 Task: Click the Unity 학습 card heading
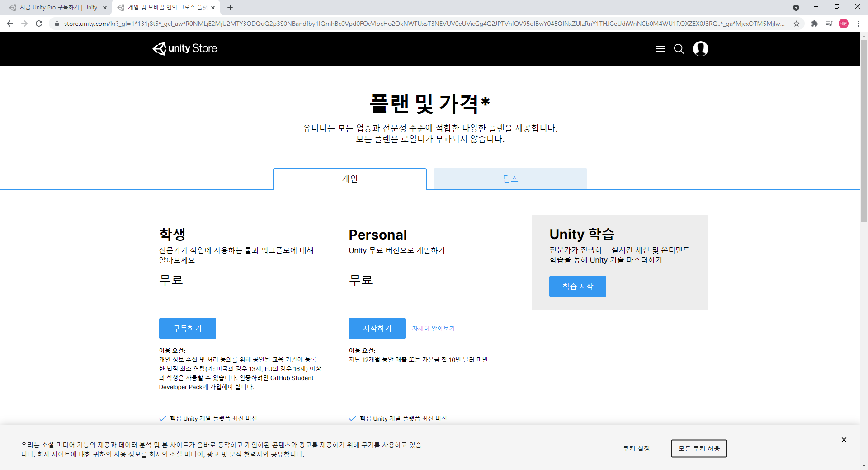[582, 234]
